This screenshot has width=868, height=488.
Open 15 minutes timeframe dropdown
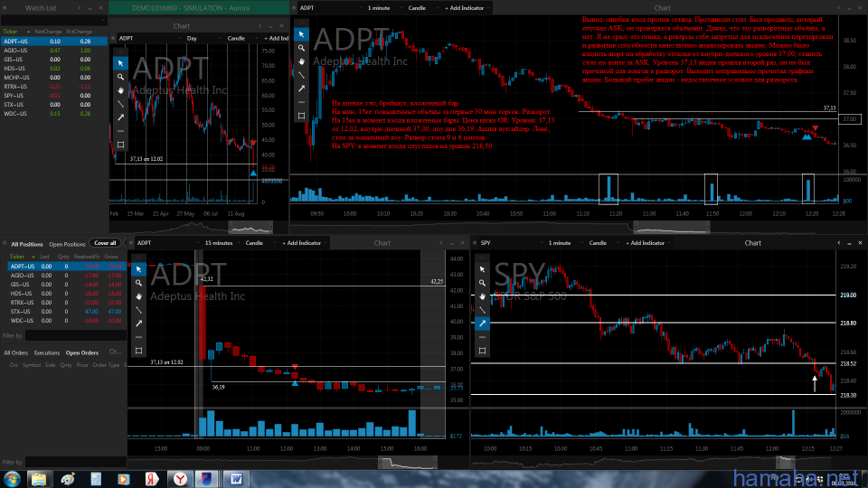coord(221,243)
